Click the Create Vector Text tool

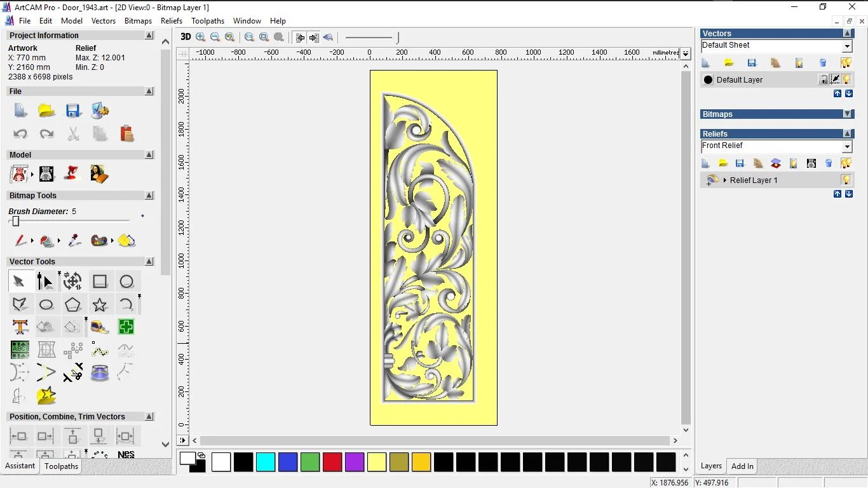[x=20, y=327]
